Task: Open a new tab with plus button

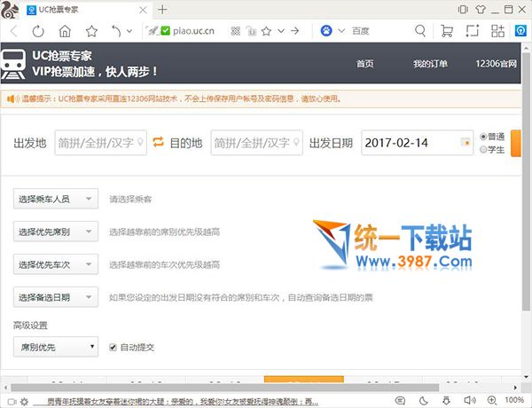Action: coord(162,9)
